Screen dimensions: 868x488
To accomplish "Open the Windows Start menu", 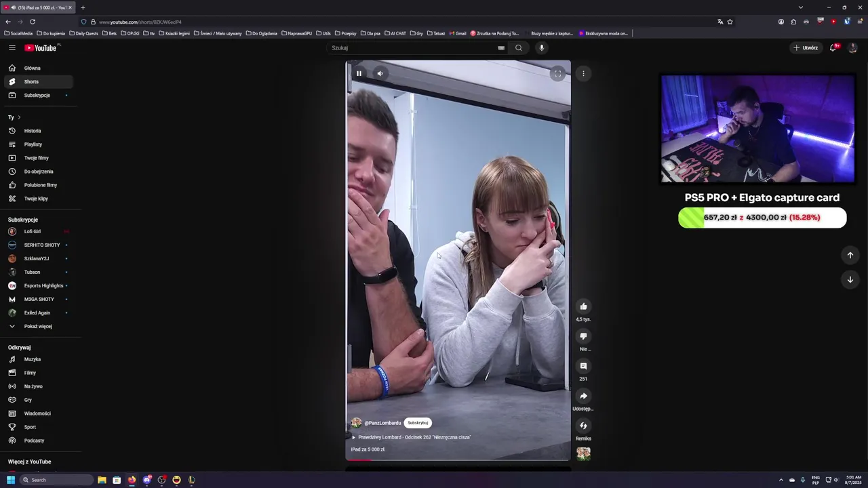I will (x=11, y=480).
